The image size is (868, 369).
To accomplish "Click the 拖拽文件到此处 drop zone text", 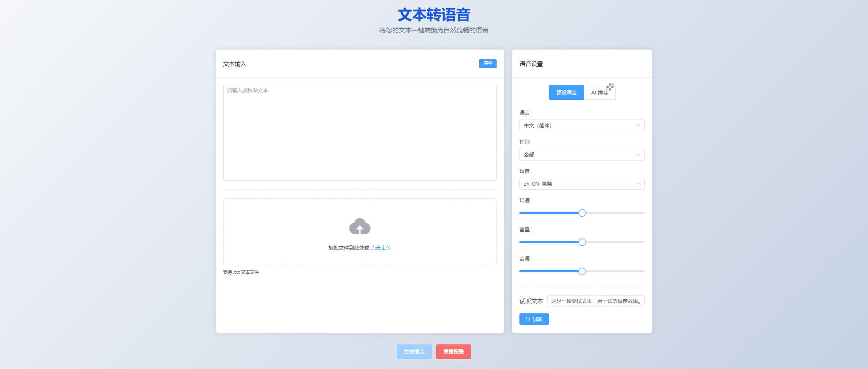I will pyautogui.click(x=349, y=248).
